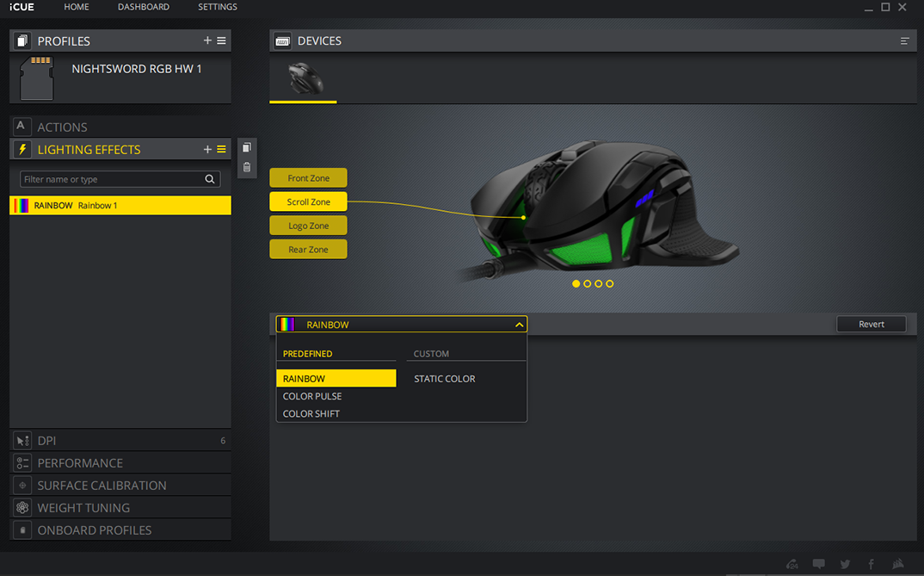Click the Facebook icon in footer

click(871, 564)
